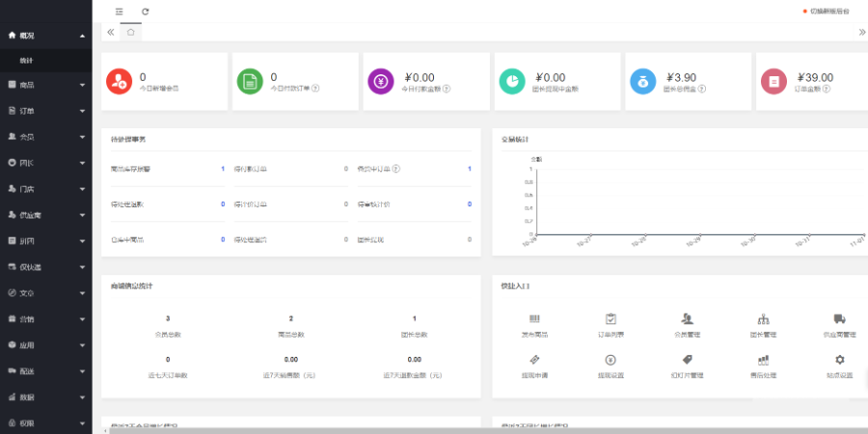This screenshot has height=434, width=868.
Task: Expand the 供应商 sidebar menu arrow
Action: pyautogui.click(x=83, y=215)
